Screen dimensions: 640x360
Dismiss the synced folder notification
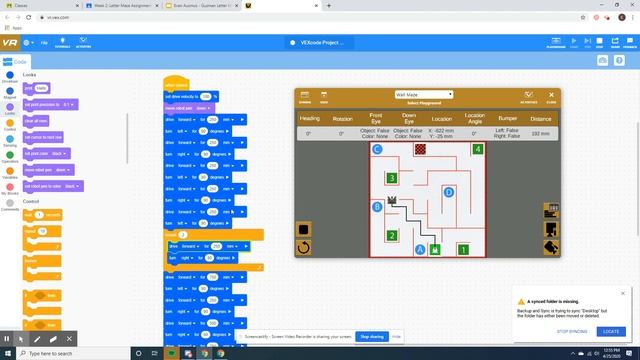pos(623,293)
